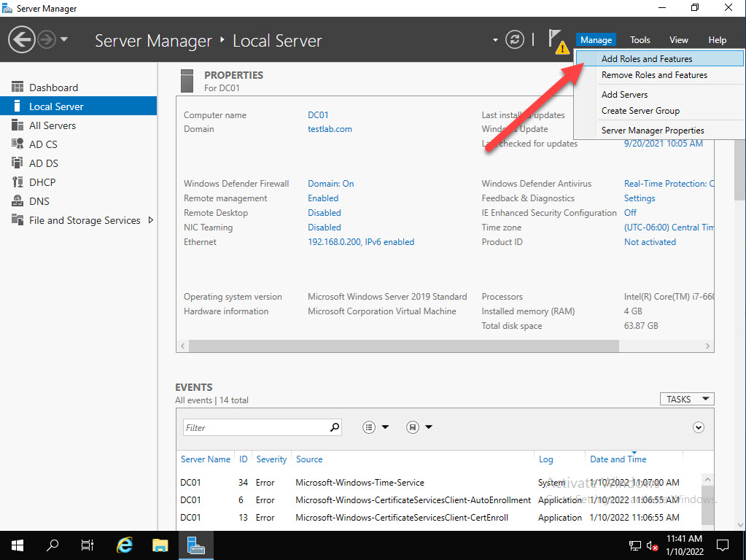
Task: Open the Tools menu
Action: click(x=640, y=40)
